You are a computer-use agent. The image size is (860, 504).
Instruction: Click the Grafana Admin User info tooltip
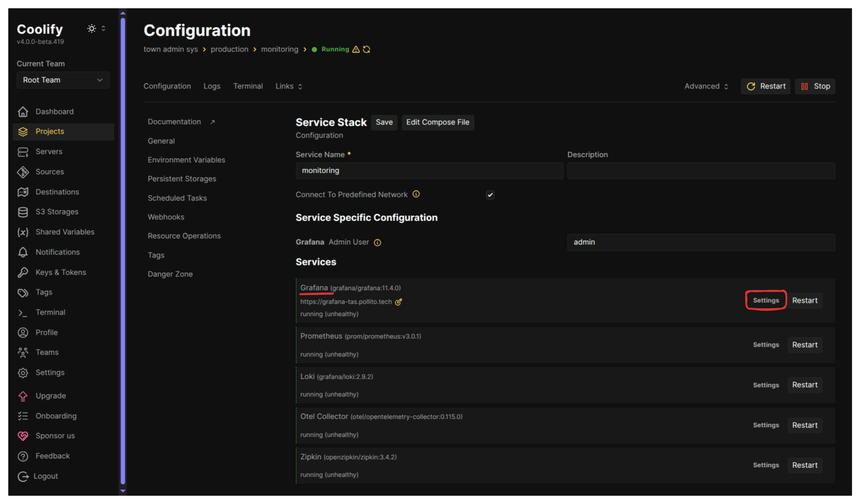[378, 242]
